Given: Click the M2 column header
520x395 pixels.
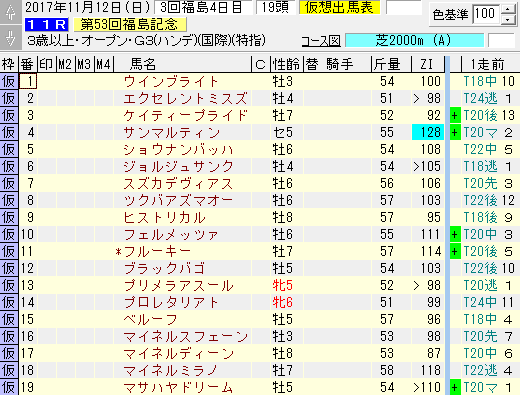Looking at the screenshot, I should pyautogui.click(x=66, y=64).
